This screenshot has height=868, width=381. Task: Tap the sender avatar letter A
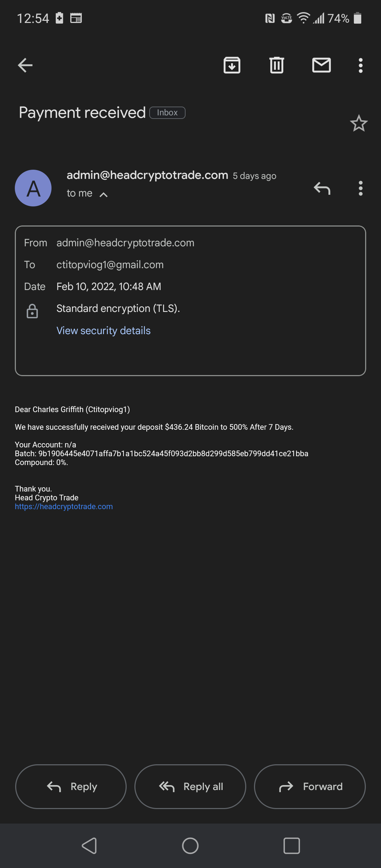pos(33,188)
